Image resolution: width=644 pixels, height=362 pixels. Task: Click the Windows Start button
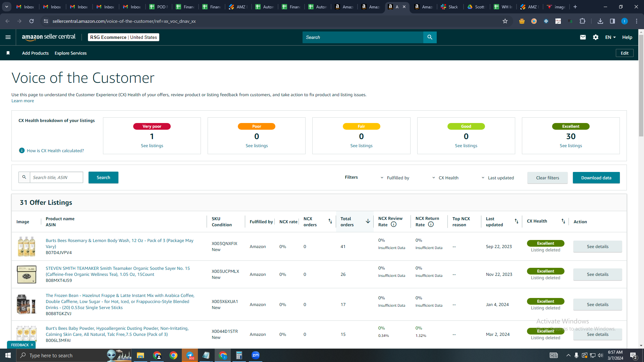(x=8, y=355)
